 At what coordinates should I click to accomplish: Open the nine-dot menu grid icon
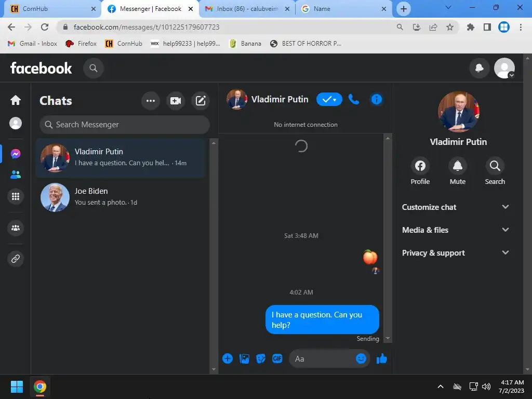click(16, 196)
